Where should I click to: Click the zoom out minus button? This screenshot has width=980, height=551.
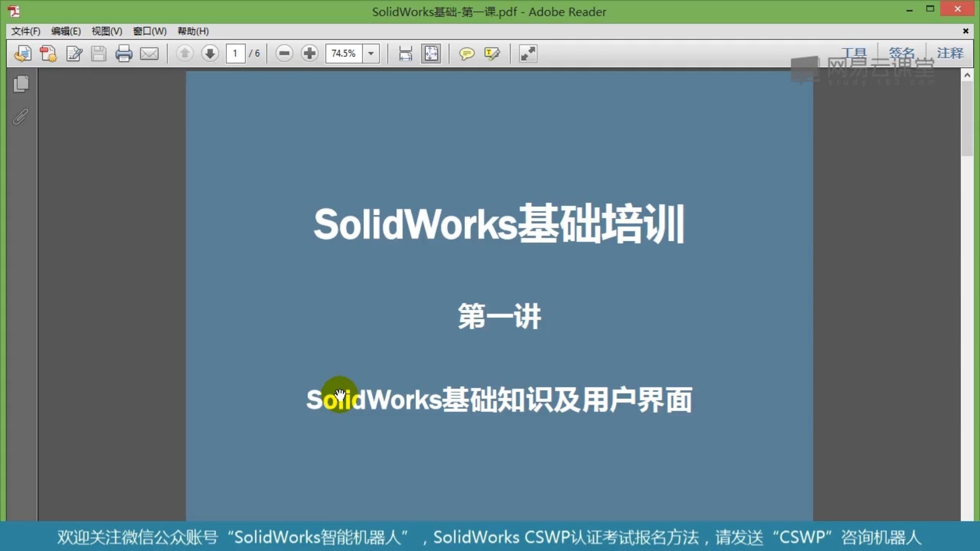[284, 53]
